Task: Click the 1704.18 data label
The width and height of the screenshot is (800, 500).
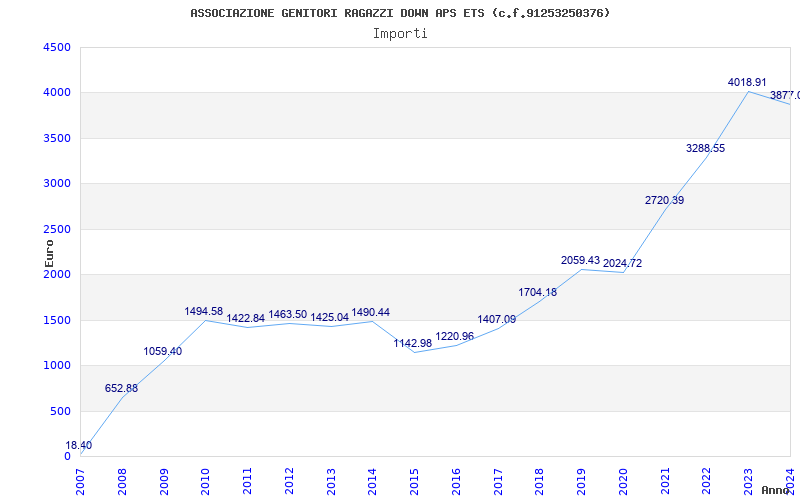Action: [x=538, y=293]
